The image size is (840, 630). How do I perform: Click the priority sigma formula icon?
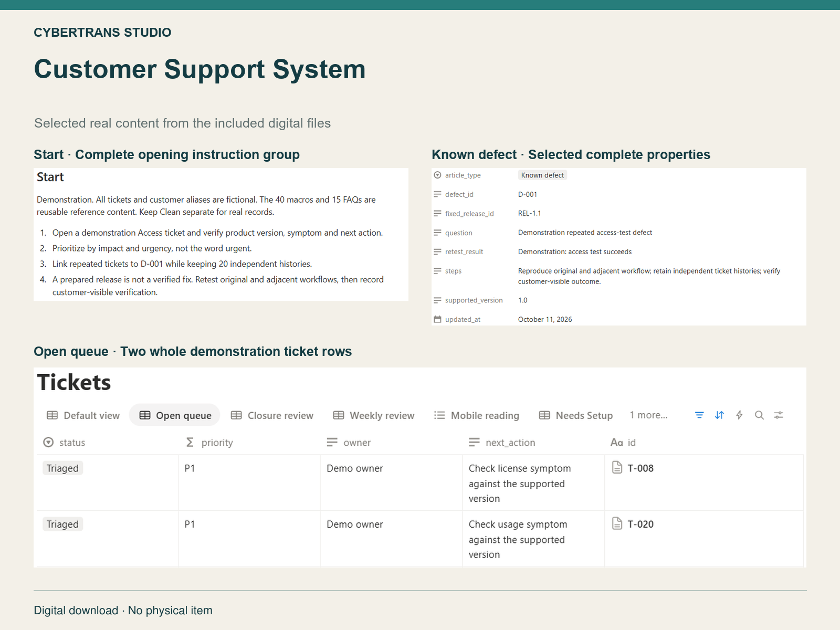tap(190, 443)
